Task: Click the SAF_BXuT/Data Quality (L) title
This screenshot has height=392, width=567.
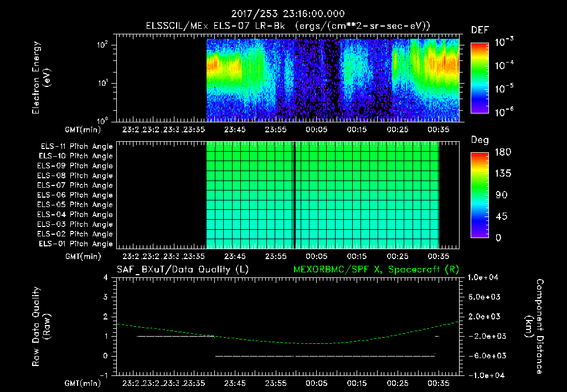Action: [x=183, y=270]
